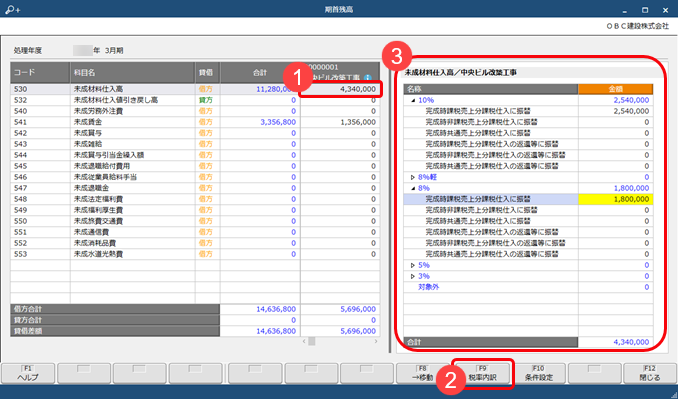This screenshot has width=678, height=399.
Task: Collapse the 8% tax rate group
Action: (413, 188)
